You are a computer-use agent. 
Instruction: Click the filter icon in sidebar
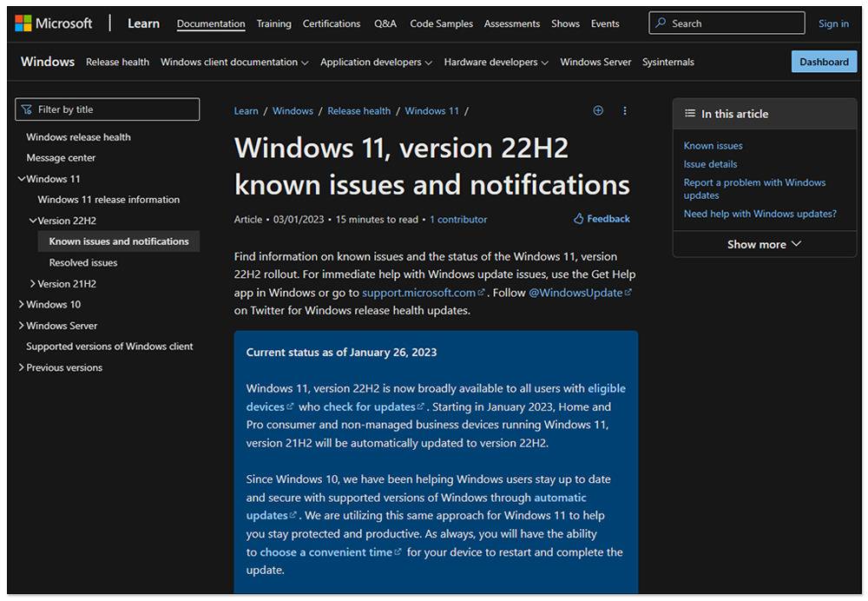pos(28,109)
